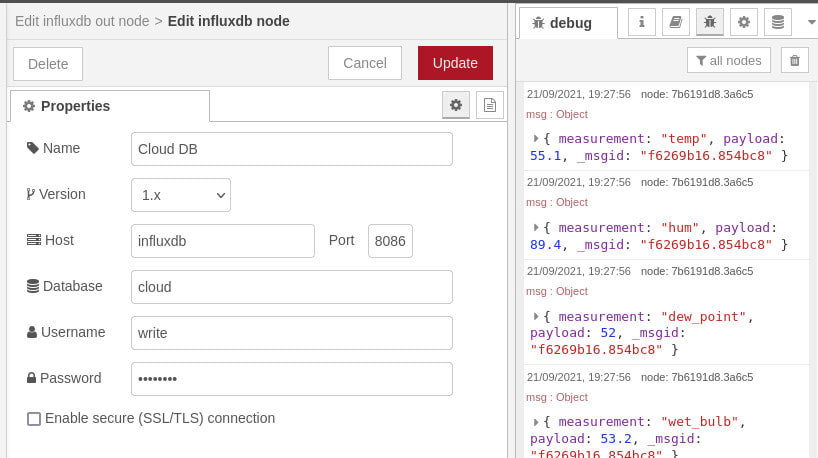
Task: Open node description document icon
Action: [489, 105]
